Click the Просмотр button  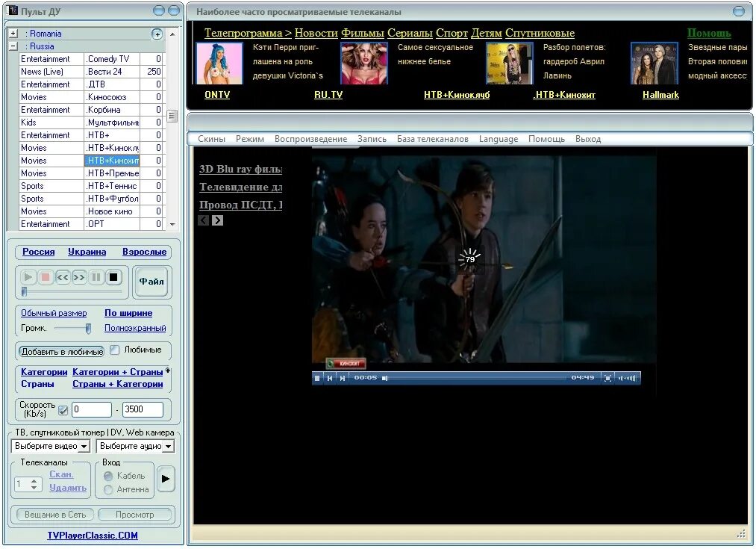(134, 515)
